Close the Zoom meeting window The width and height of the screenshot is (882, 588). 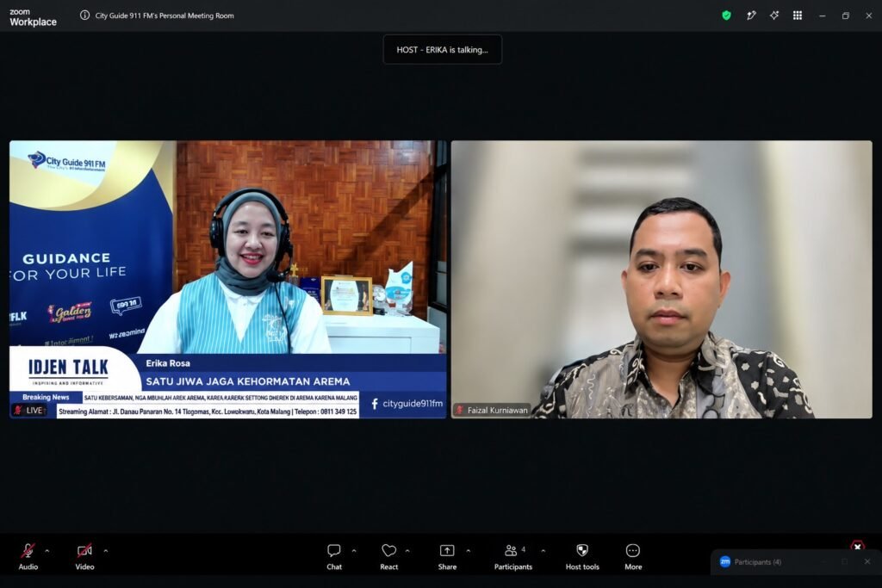(x=868, y=15)
